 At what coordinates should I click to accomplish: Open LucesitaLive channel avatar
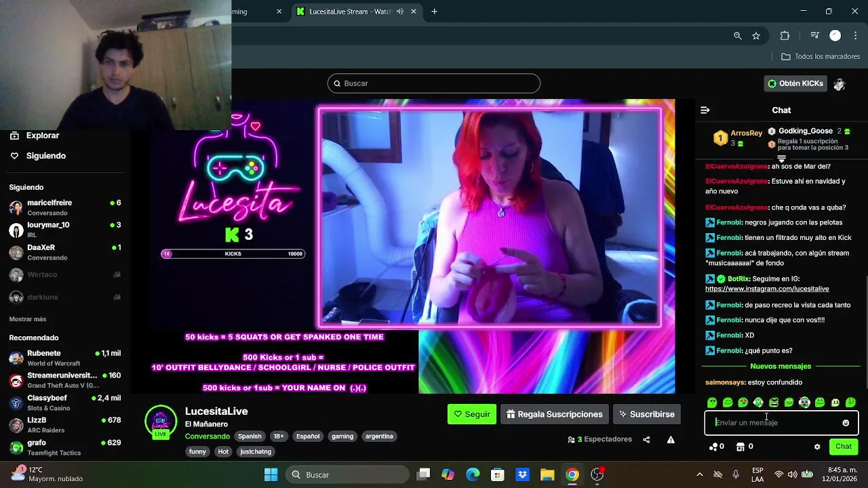tap(161, 422)
